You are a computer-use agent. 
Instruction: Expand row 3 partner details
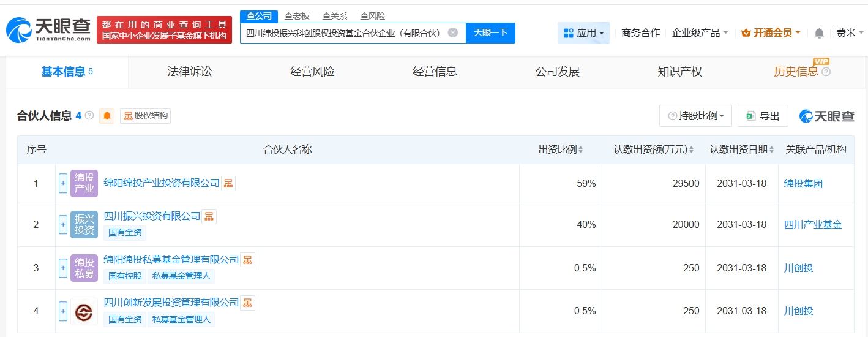tap(63, 268)
